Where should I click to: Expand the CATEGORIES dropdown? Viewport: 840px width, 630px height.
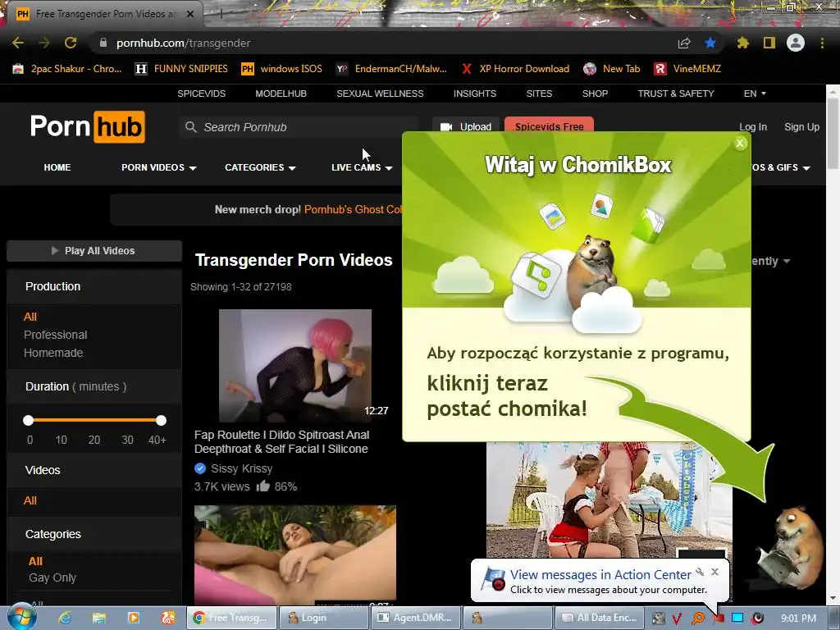coord(260,167)
